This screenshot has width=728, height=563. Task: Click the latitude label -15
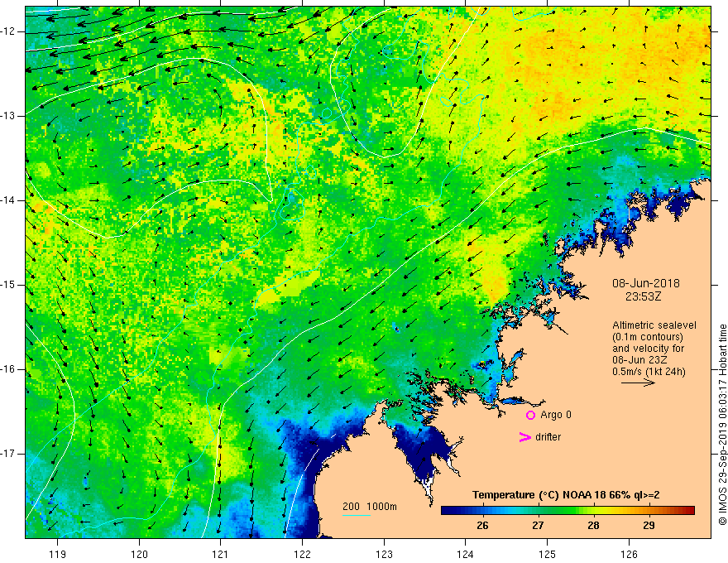coord(8,285)
